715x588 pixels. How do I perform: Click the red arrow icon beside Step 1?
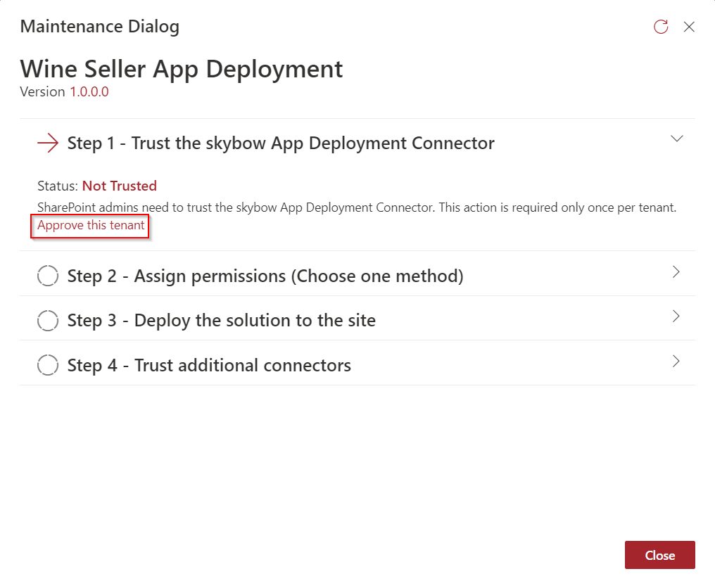pos(48,143)
